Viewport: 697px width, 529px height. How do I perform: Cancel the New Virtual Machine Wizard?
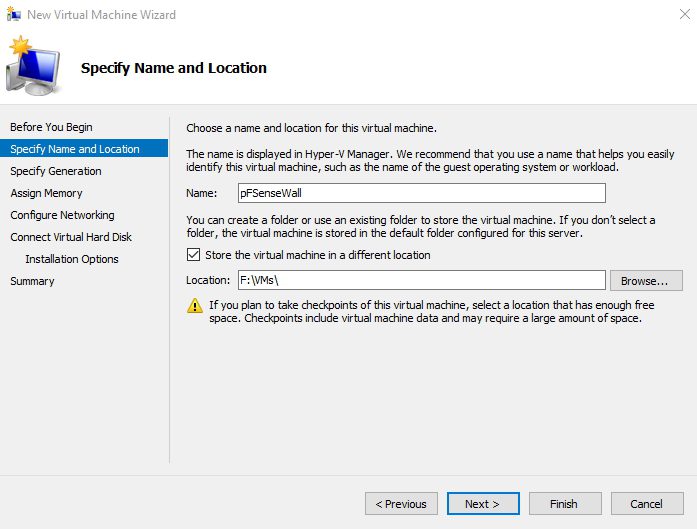pos(647,504)
